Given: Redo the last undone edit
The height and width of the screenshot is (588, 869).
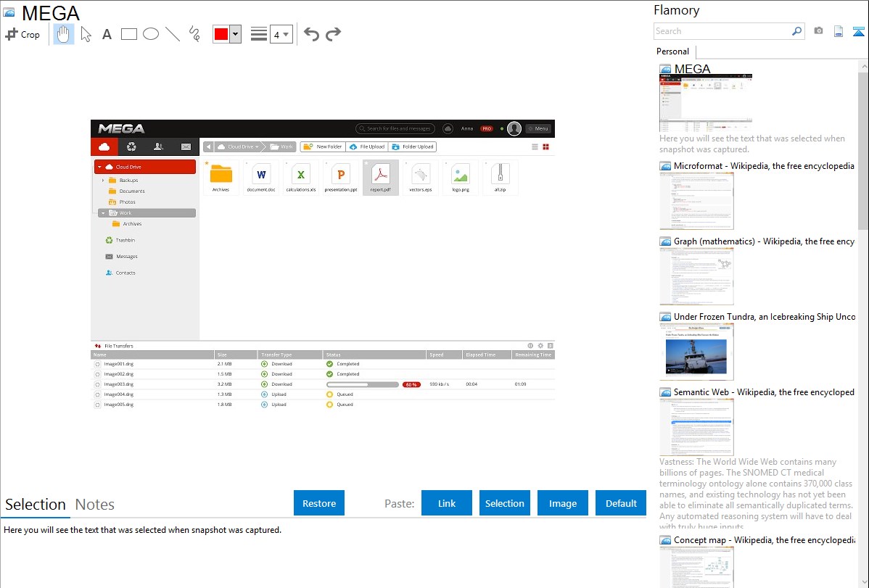Looking at the screenshot, I should coord(333,34).
